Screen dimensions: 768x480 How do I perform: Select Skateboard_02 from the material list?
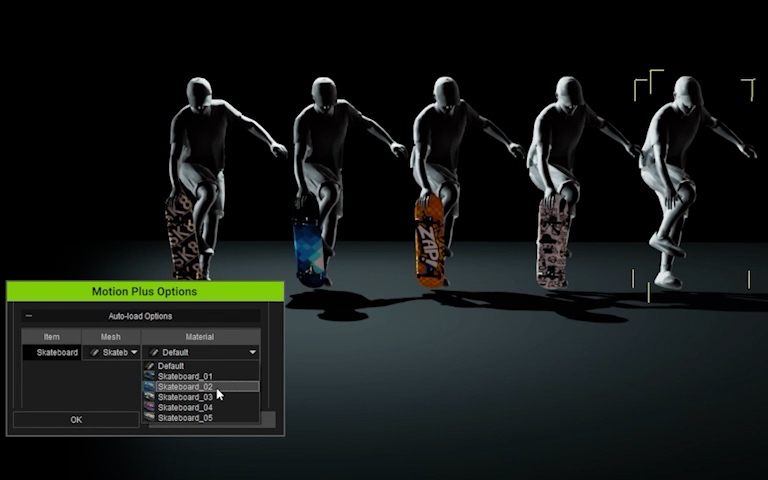tap(185, 386)
